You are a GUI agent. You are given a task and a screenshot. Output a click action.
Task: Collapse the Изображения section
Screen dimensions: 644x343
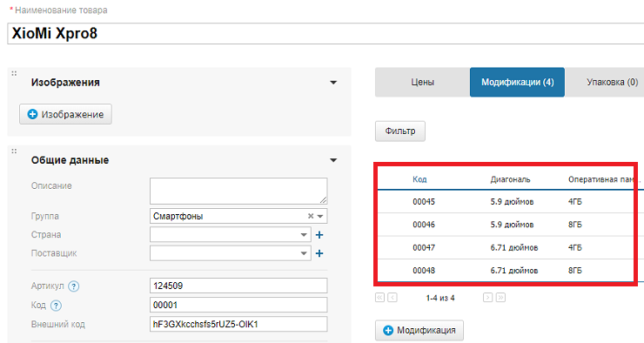click(333, 83)
